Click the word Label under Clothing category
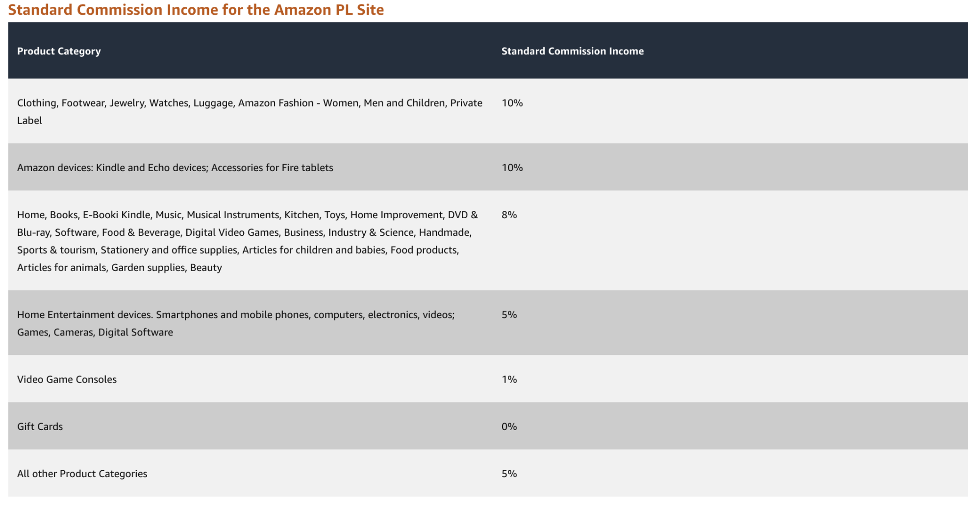This screenshot has height=508, width=980. coord(29,121)
